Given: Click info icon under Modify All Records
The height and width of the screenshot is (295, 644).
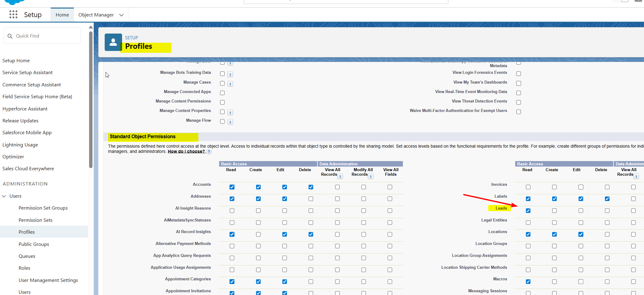Looking at the screenshot, I should coord(371,176).
